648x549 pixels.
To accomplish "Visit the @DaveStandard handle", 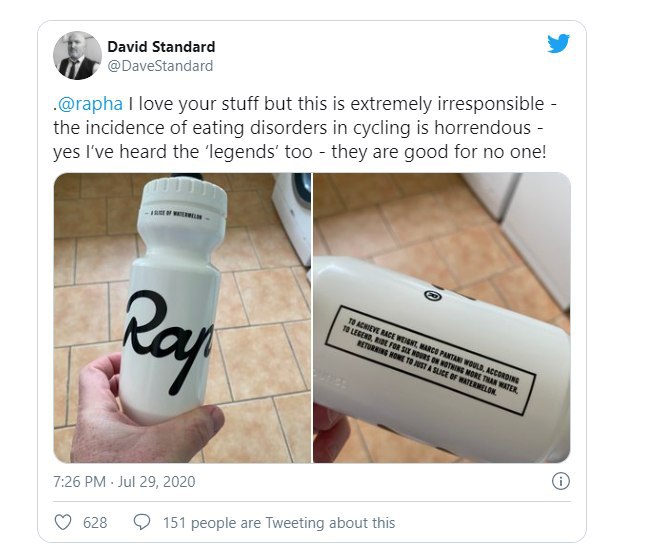I will (x=160, y=66).
